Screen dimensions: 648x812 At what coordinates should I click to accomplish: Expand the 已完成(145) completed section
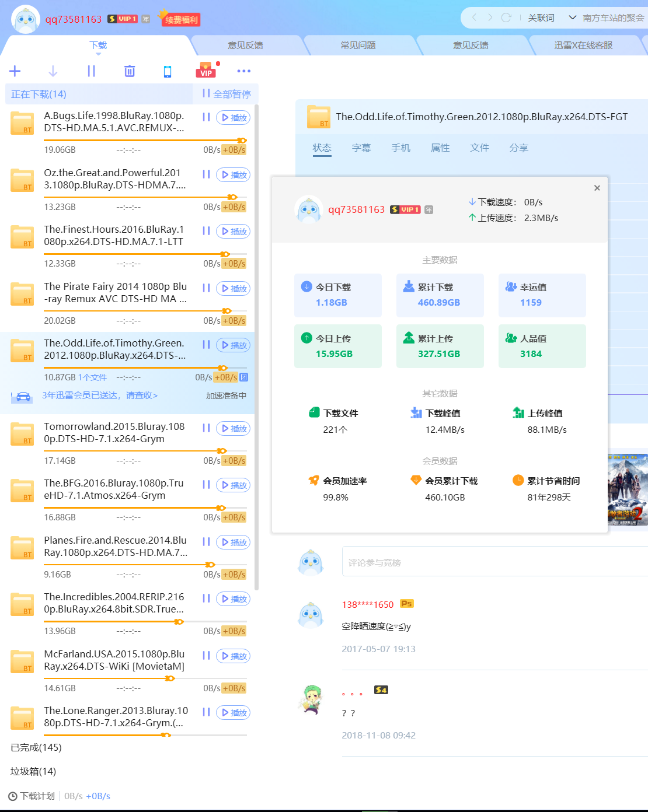(x=36, y=747)
